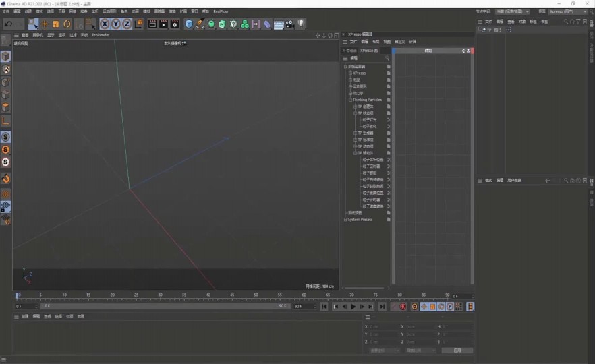The image size is (595, 364).
Task: Toggle Rotation keyframe recording
Action: pyautogui.click(x=441, y=306)
